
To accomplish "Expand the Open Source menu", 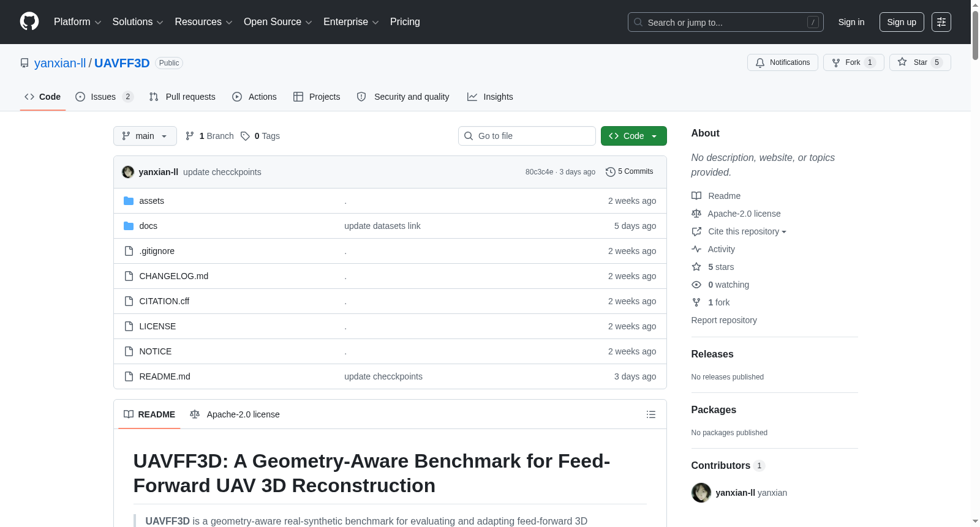I will [278, 22].
